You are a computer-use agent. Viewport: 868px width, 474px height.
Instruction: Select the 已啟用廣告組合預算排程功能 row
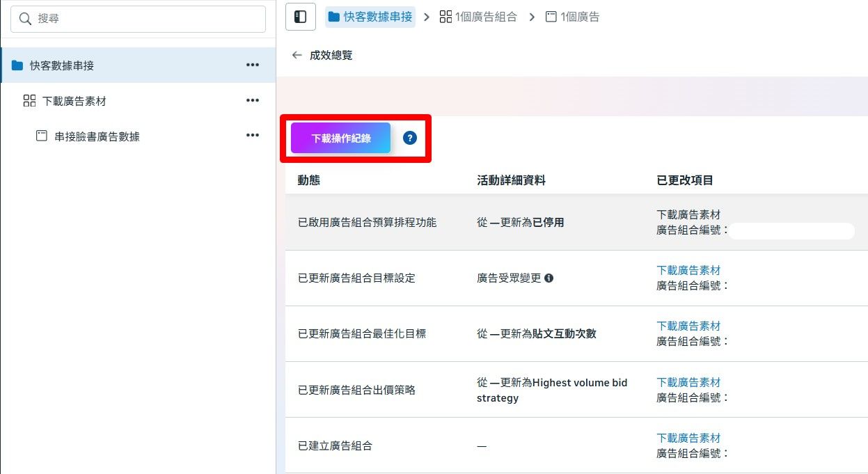coord(576,223)
